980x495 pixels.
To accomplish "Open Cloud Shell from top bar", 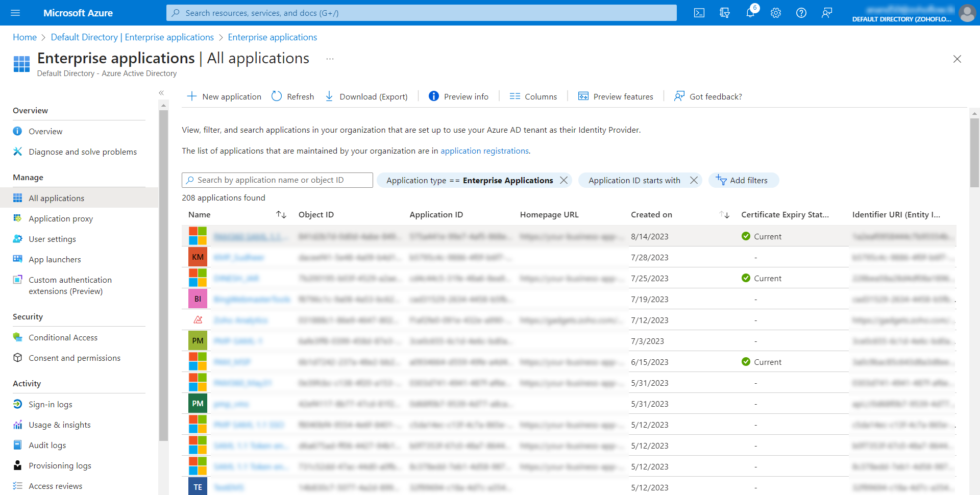I will pyautogui.click(x=699, y=13).
